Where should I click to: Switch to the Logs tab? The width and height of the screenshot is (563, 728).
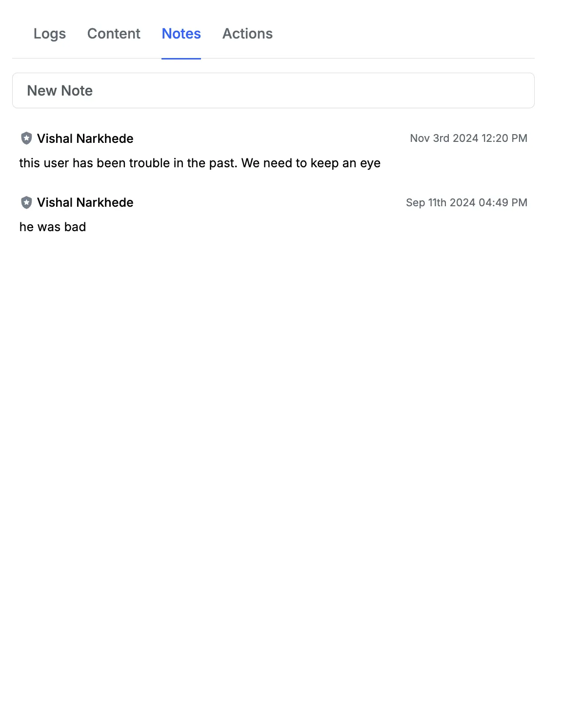(x=50, y=34)
